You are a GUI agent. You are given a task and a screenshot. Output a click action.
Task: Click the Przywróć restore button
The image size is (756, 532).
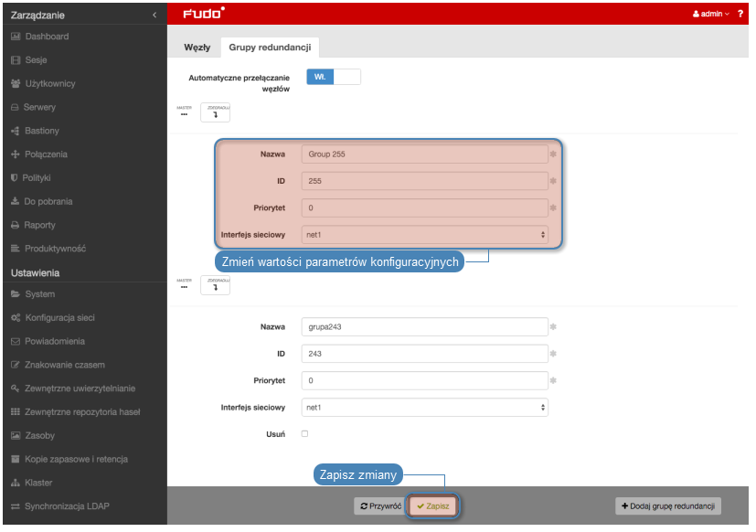[381, 506]
